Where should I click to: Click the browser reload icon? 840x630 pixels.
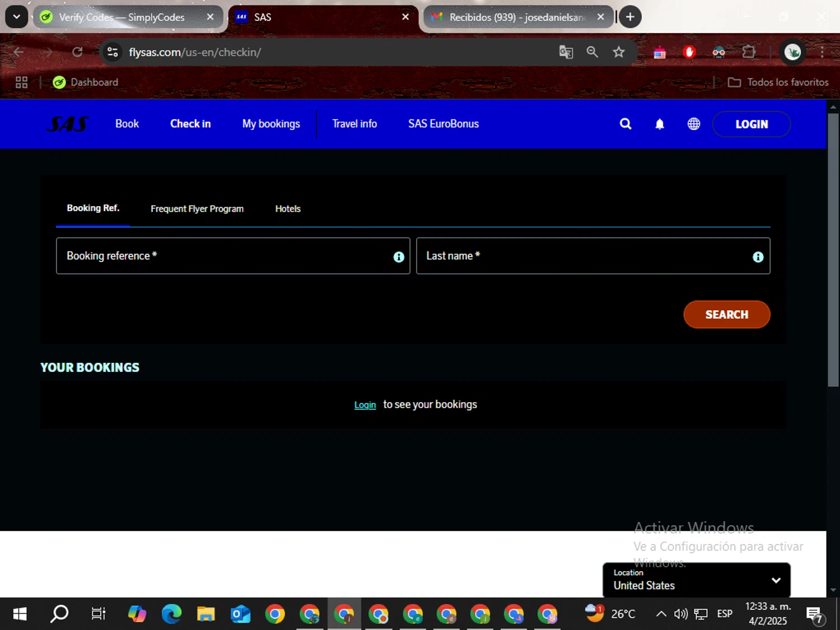click(77, 52)
